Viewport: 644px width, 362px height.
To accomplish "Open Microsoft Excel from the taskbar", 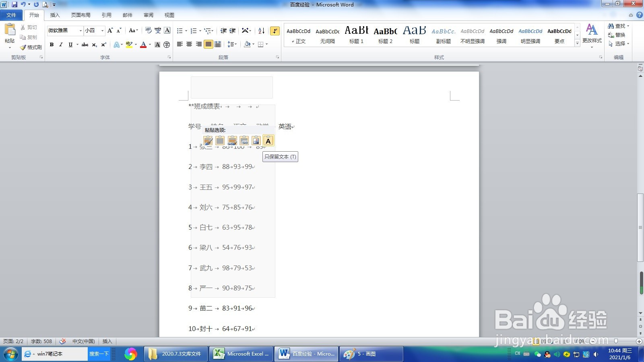I will pyautogui.click(x=242, y=354).
